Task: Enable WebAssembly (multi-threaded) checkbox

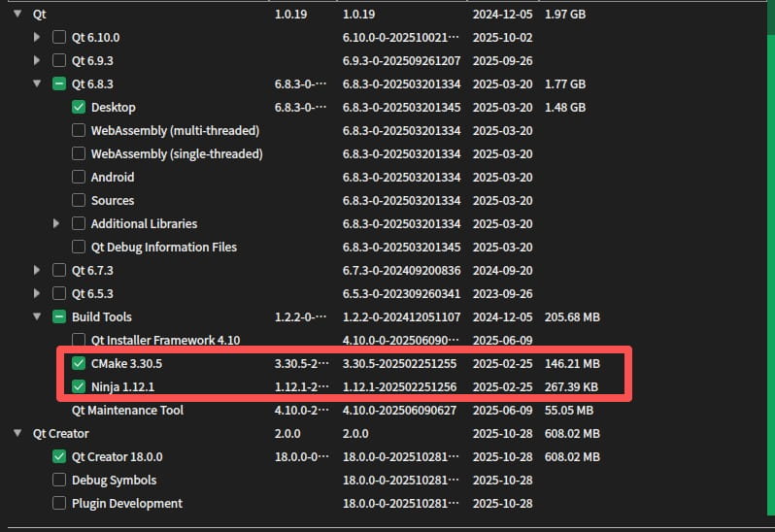Action: click(79, 130)
